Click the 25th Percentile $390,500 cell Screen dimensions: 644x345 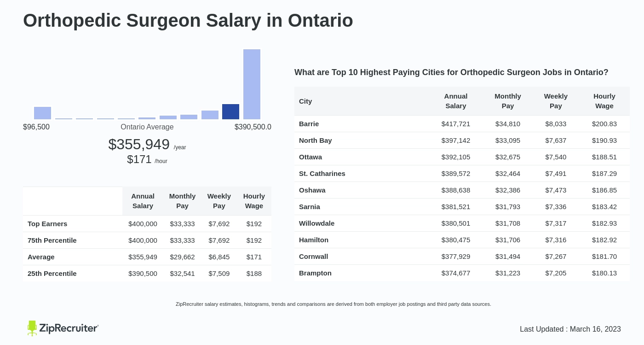[143, 273]
